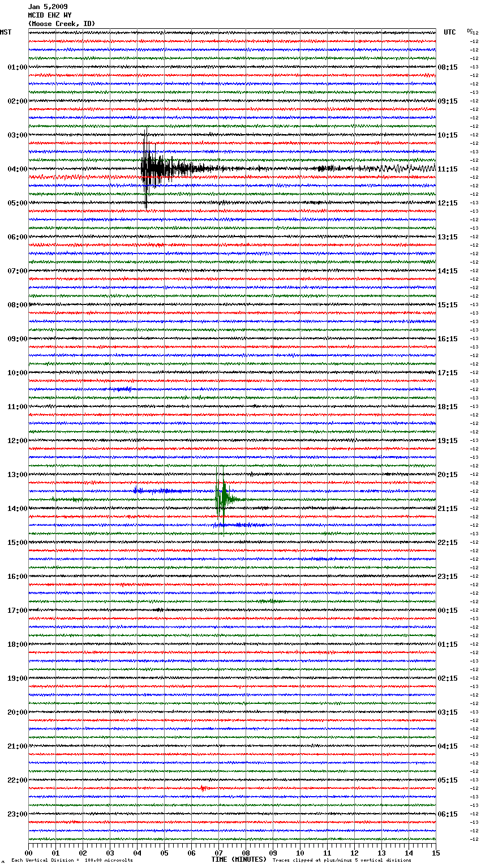
Task: Click the 20:15 UTC row label
Action: pyautogui.click(x=448, y=475)
